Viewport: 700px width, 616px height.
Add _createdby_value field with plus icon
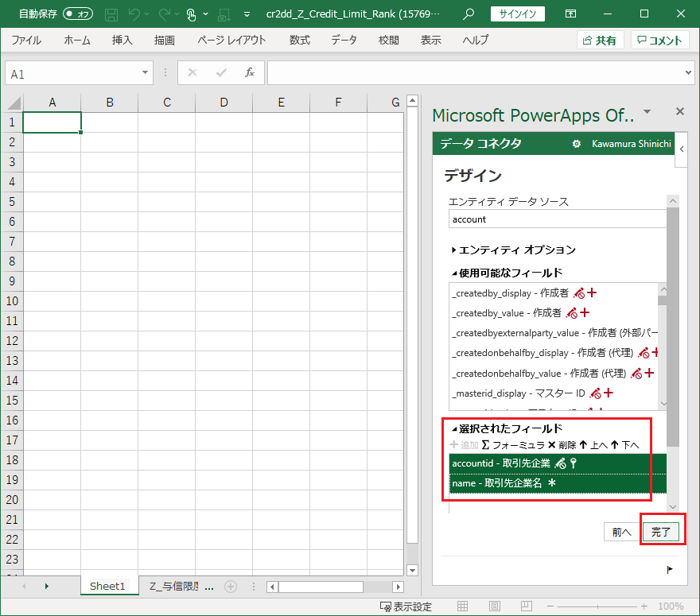tap(585, 312)
